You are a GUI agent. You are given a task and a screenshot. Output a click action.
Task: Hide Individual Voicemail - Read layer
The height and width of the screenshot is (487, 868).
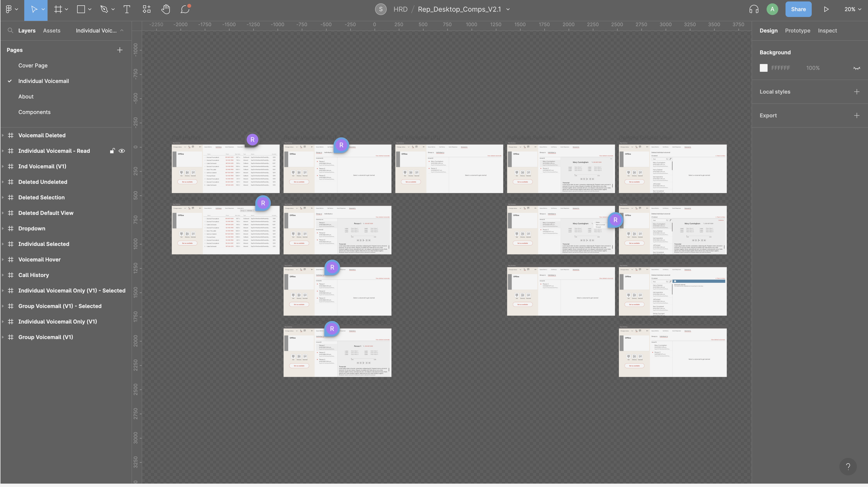click(122, 151)
